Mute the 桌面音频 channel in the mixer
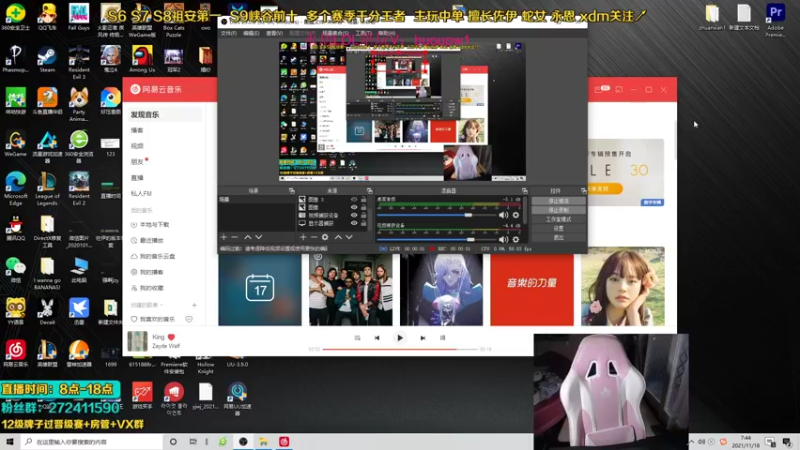800x450 pixels. (x=504, y=215)
